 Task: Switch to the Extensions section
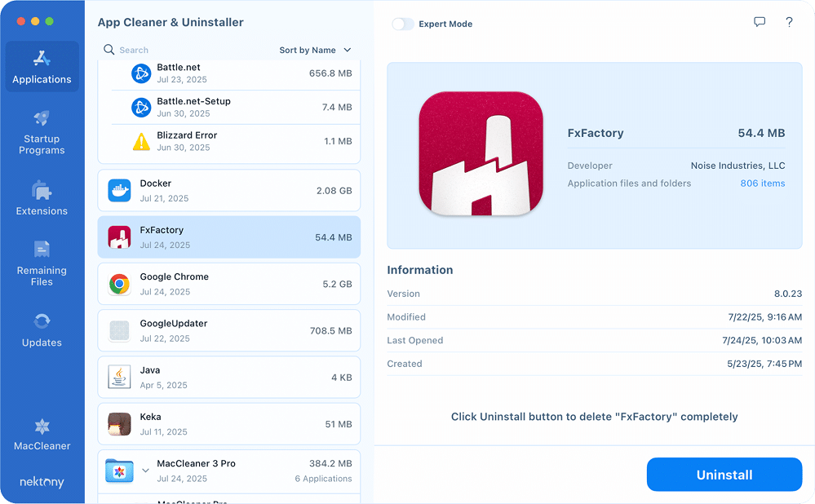point(42,198)
